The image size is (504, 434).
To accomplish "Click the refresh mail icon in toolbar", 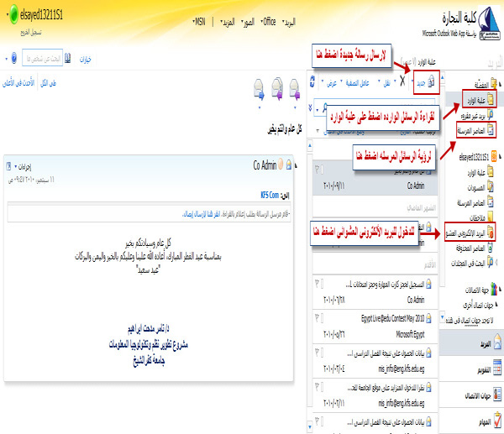I will pos(312,83).
